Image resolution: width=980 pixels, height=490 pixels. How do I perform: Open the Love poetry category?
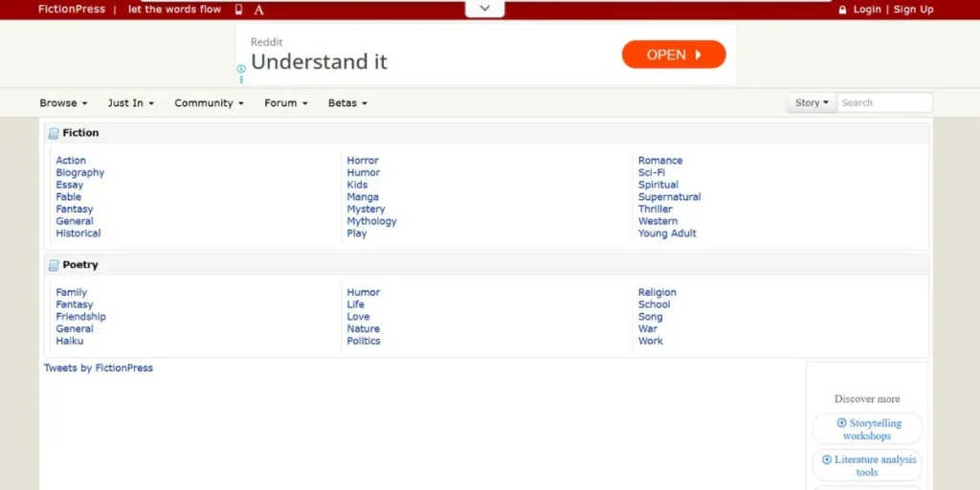click(x=358, y=317)
